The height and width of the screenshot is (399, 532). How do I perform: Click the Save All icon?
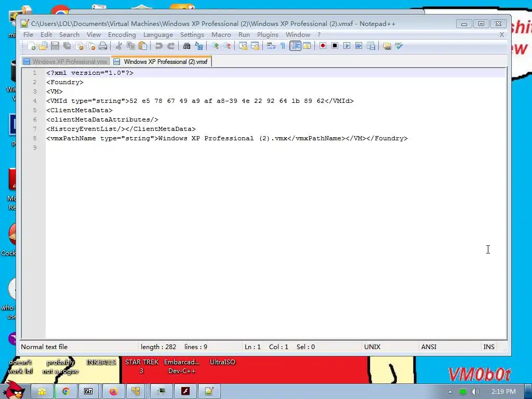point(67,46)
